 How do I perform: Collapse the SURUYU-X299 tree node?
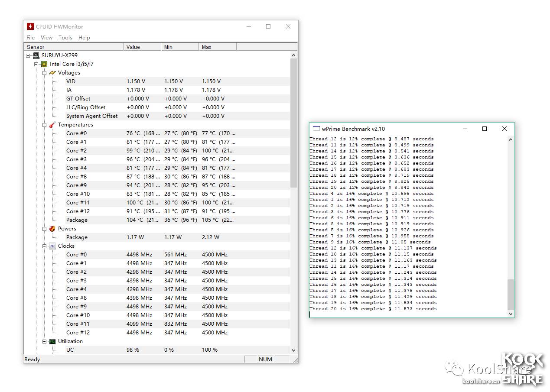pos(28,55)
